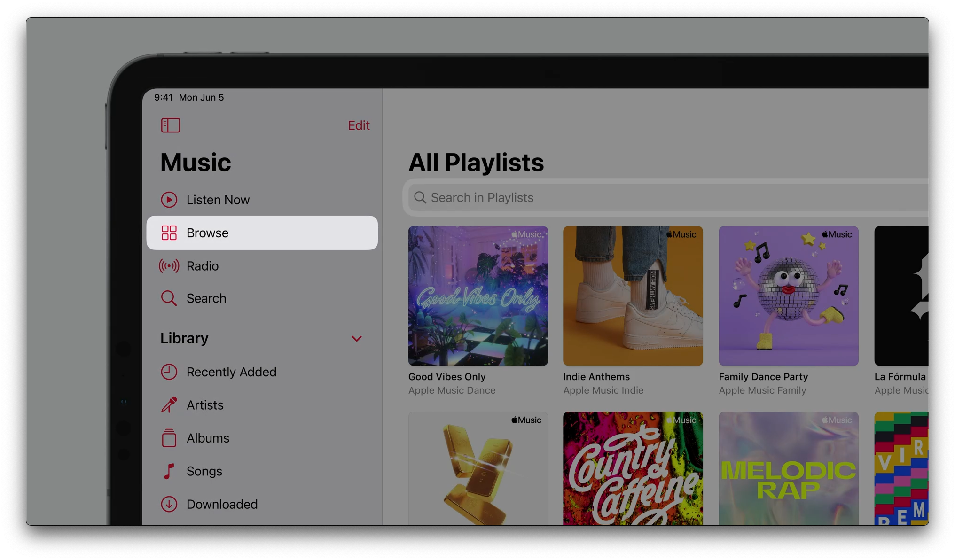
Task: Open Downloaded arrow icon
Action: click(169, 504)
